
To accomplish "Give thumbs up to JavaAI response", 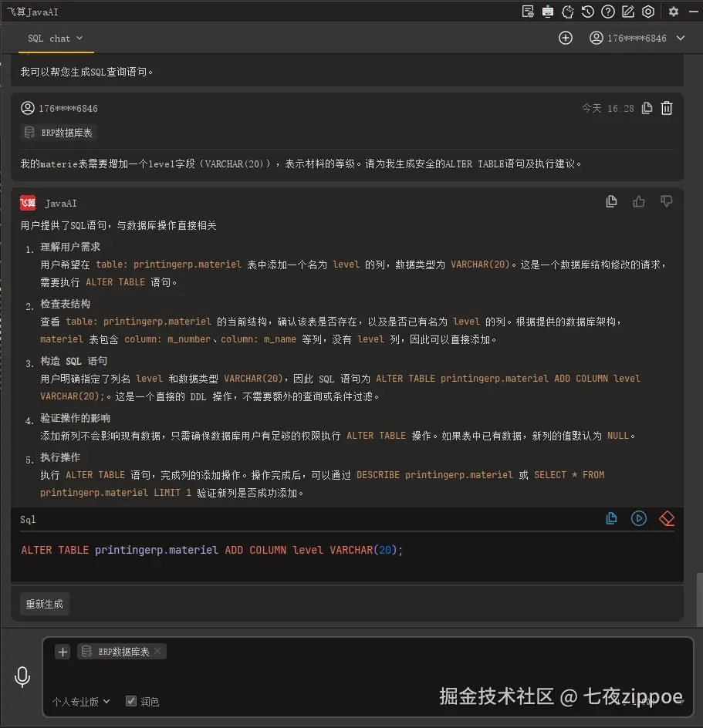I will click(x=639, y=201).
